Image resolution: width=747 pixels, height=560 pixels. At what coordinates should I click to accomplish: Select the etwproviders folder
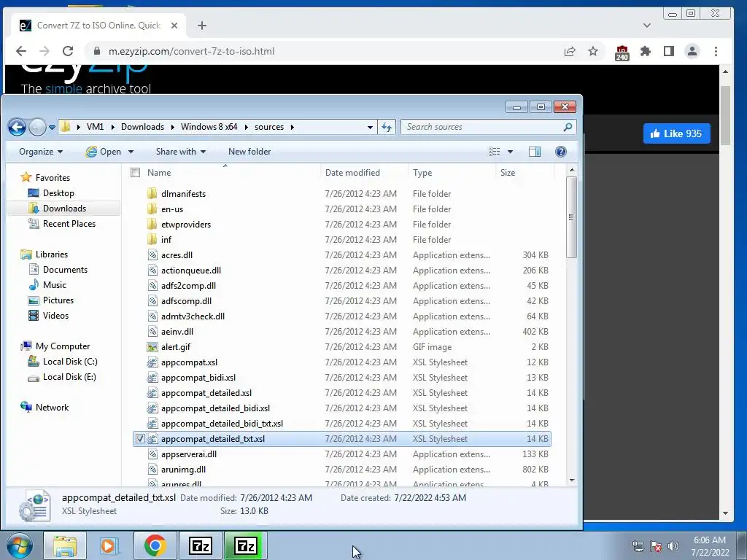click(x=186, y=225)
